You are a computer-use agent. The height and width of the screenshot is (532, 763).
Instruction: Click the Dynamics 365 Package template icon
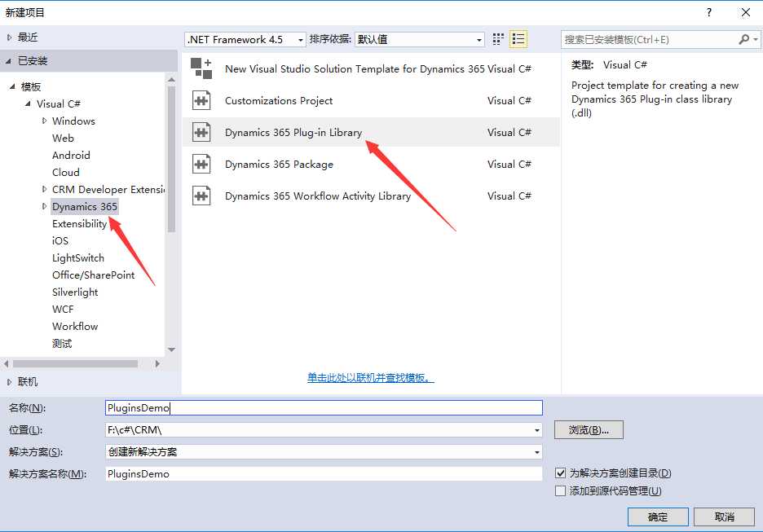[201, 165]
